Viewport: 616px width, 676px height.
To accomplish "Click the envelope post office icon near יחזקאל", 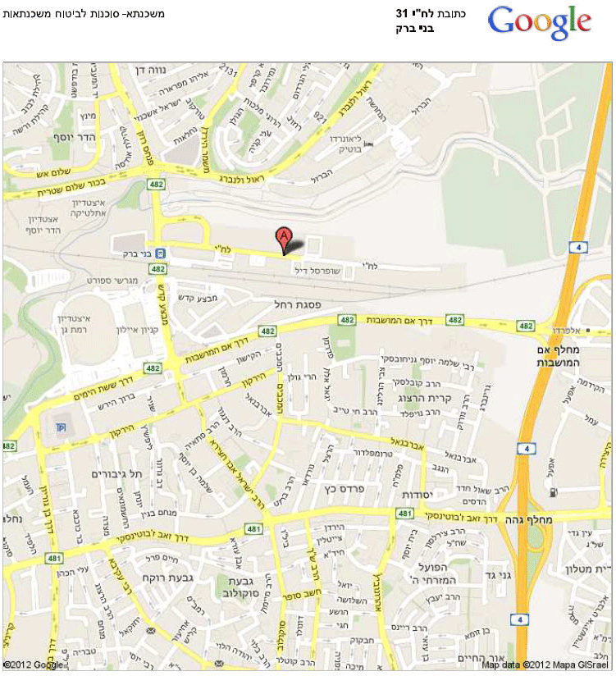I will point(150,630).
